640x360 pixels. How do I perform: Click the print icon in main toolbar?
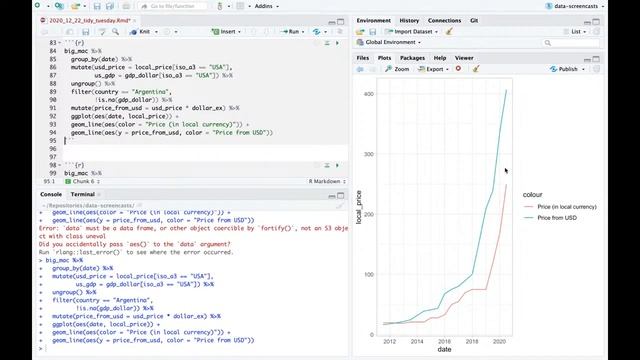(x=126, y=6)
